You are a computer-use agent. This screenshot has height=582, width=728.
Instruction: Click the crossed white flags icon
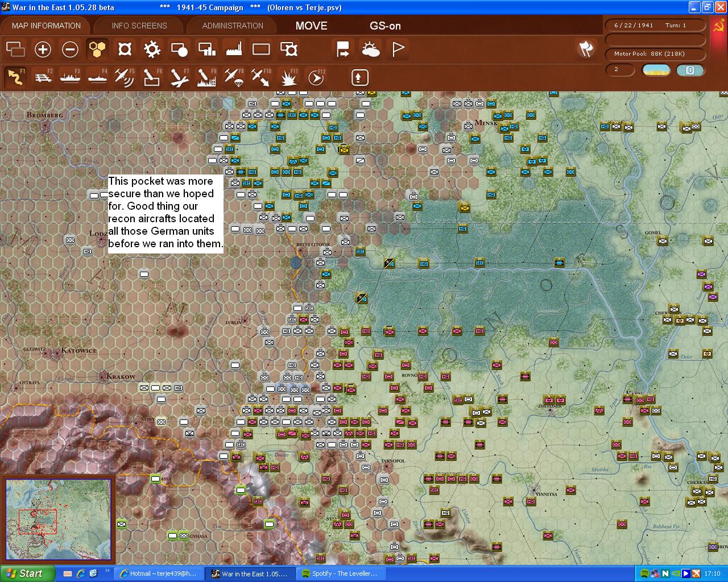point(586,49)
